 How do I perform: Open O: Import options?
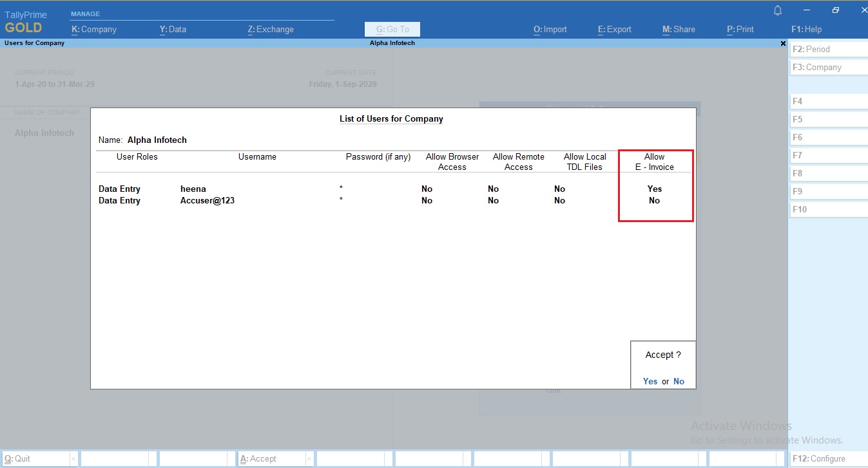pos(550,29)
